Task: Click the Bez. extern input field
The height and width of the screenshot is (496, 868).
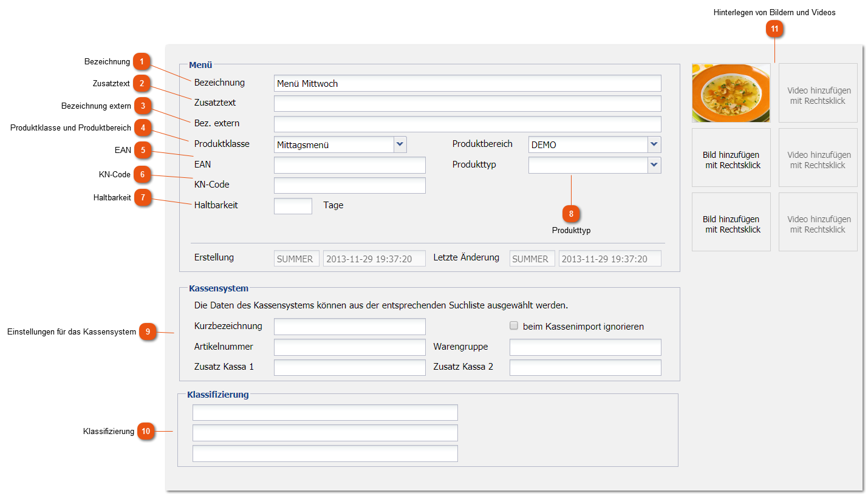Action: pos(467,124)
